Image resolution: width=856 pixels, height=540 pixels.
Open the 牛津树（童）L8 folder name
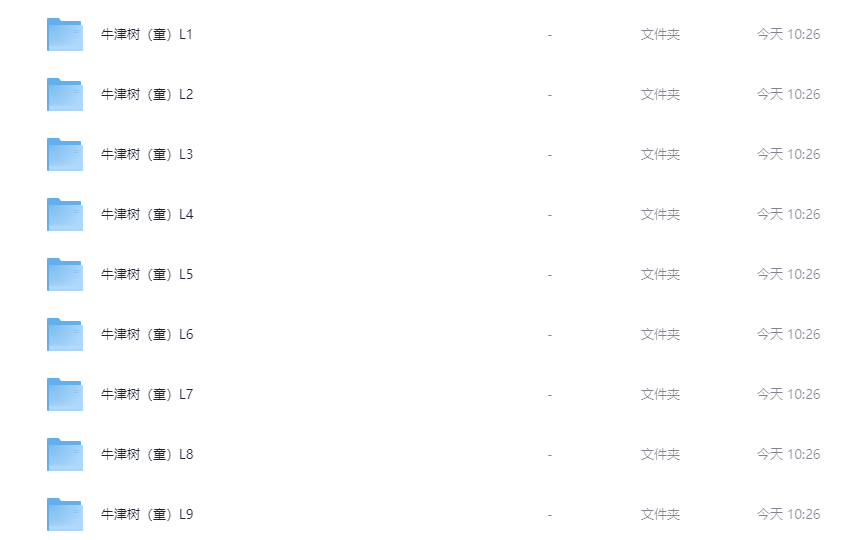tap(147, 455)
